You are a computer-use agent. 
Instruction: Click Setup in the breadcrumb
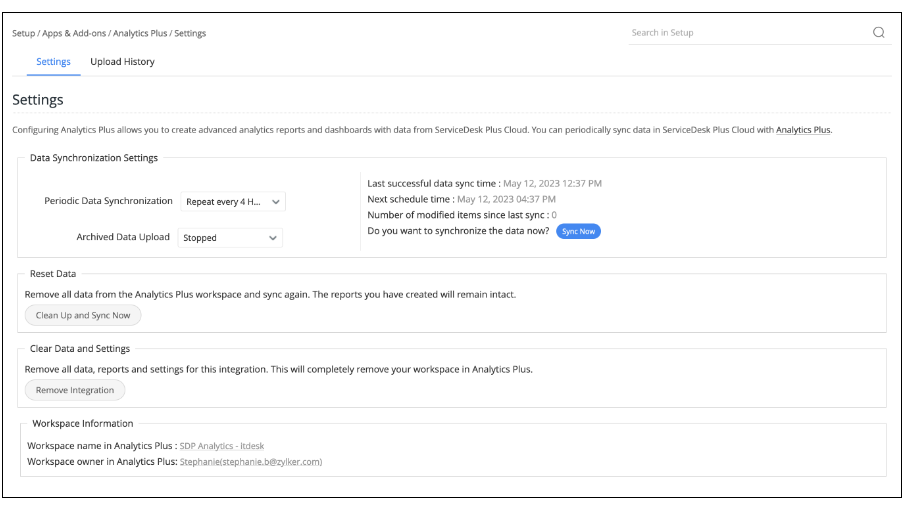click(x=23, y=34)
